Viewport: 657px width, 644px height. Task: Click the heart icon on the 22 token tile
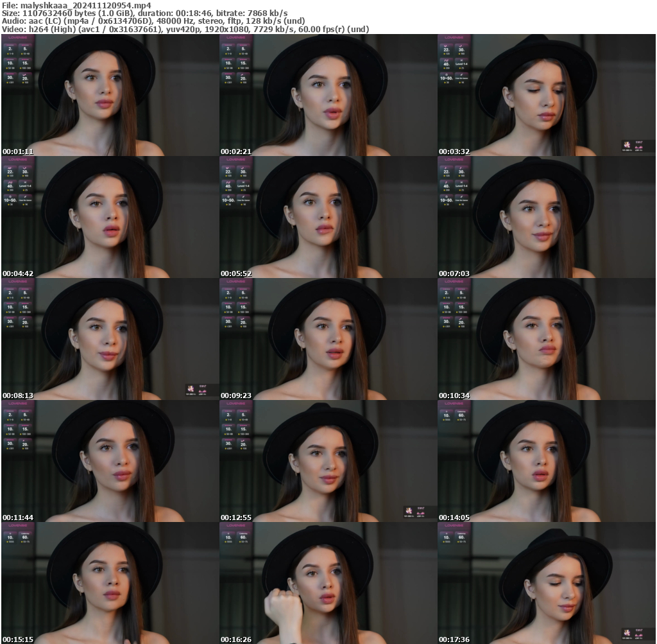(446, 46)
